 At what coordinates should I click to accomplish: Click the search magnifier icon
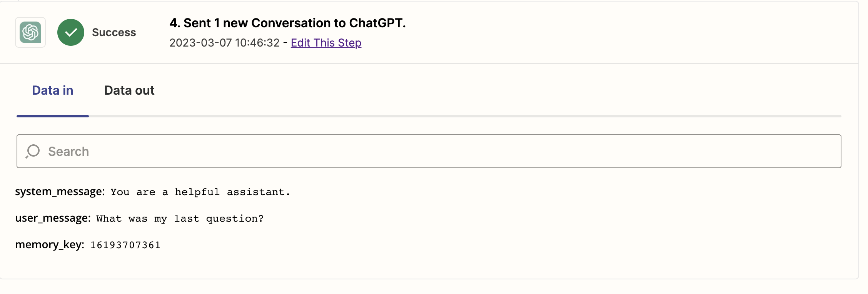pos(33,151)
